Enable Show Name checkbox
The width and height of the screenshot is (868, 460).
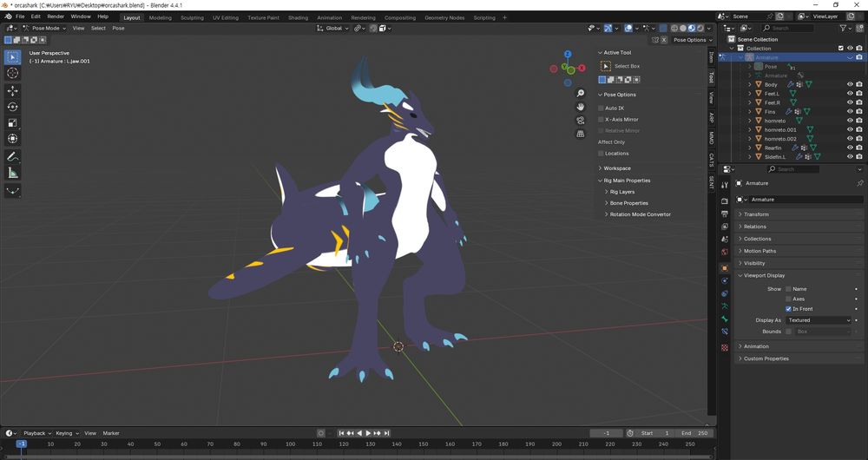788,289
